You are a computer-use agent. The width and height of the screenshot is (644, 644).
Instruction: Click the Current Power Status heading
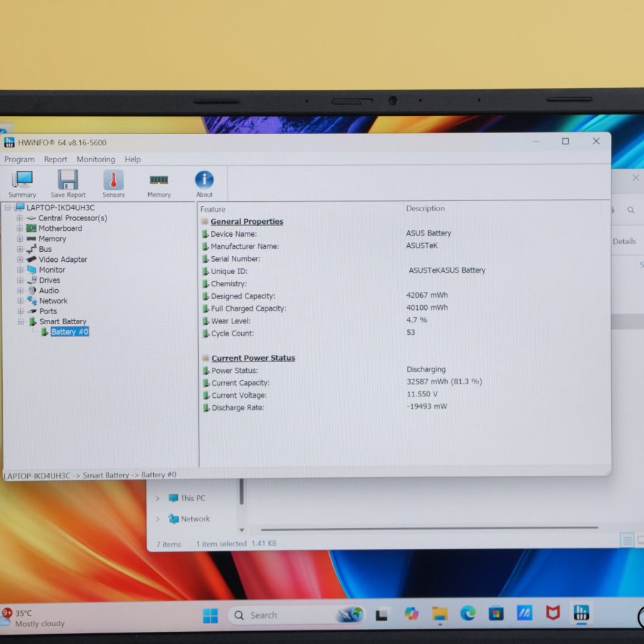pos(253,358)
